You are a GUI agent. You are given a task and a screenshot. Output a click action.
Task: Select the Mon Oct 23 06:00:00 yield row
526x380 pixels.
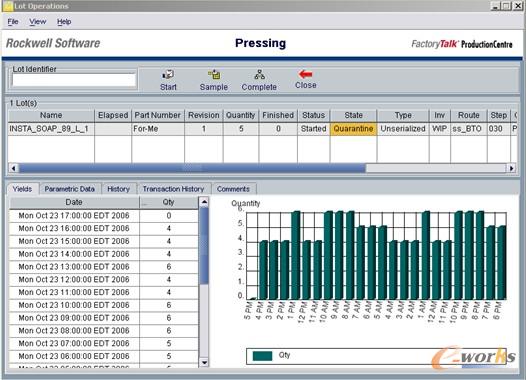pos(104,356)
